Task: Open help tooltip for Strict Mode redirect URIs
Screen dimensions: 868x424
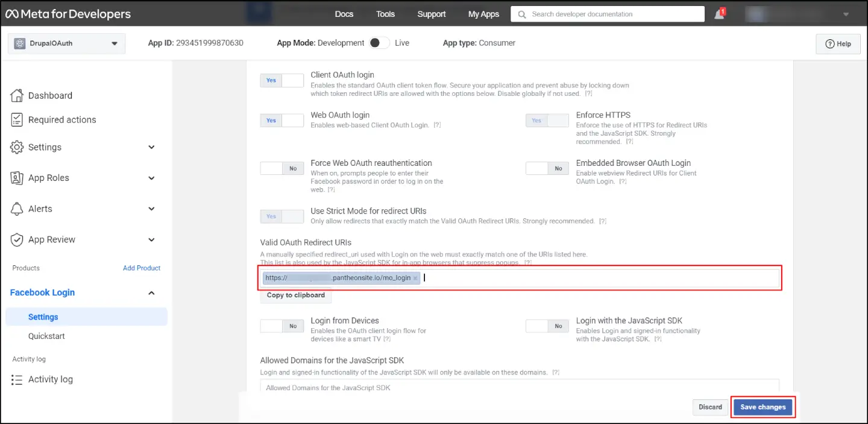Action: pos(603,222)
